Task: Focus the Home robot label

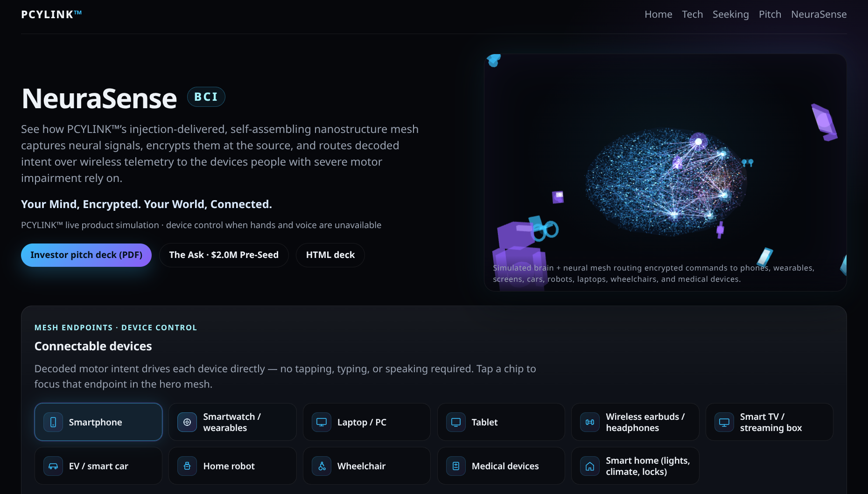Action: click(229, 466)
